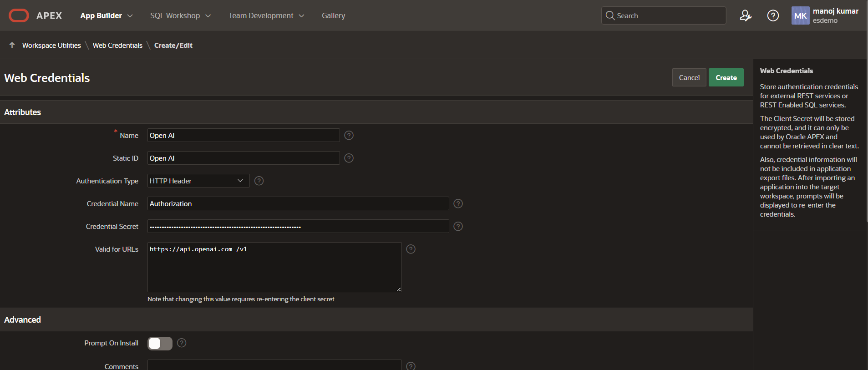Show help for Prompt On Install
The height and width of the screenshot is (370, 868).
(182, 343)
